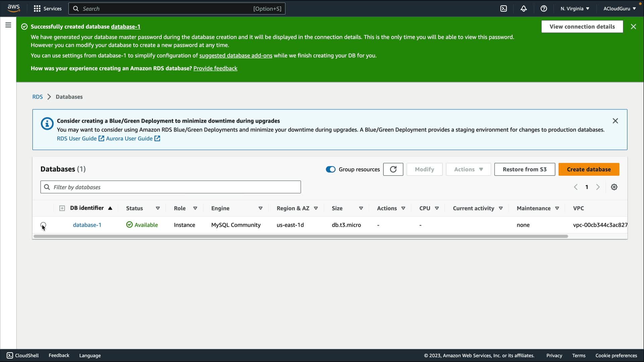The width and height of the screenshot is (644, 362).
Task: Click the RDS breadcrumb link
Action: click(x=37, y=97)
